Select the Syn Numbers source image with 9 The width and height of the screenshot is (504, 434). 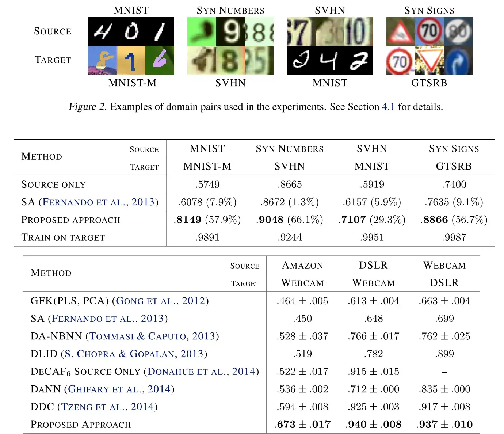point(230,32)
